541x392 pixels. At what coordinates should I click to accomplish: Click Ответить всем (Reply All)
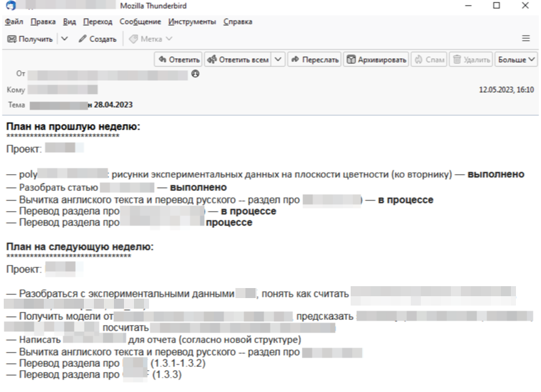tap(238, 60)
